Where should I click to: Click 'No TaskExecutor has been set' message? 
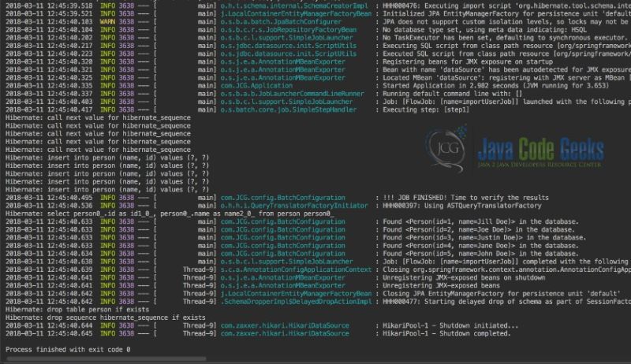[x=505, y=38]
